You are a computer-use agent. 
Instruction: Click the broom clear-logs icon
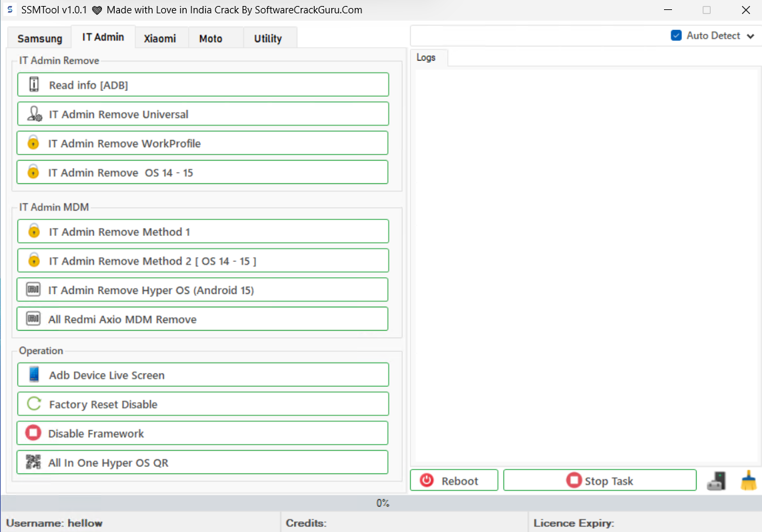(749, 481)
